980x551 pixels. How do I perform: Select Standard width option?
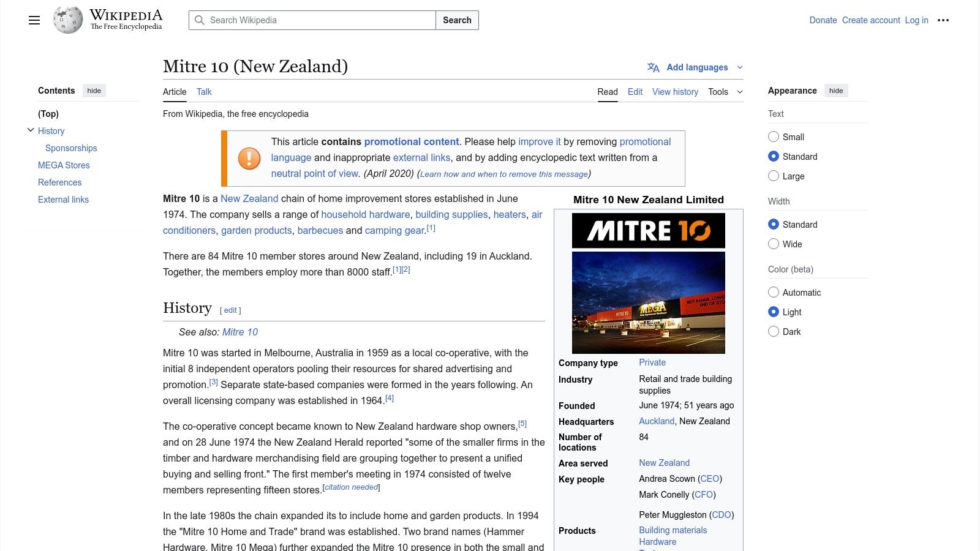(774, 225)
